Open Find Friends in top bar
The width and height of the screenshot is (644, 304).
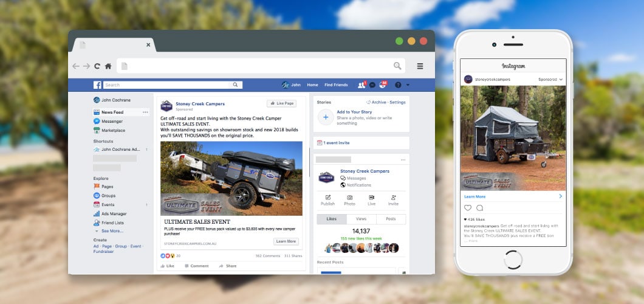(x=336, y=85)
